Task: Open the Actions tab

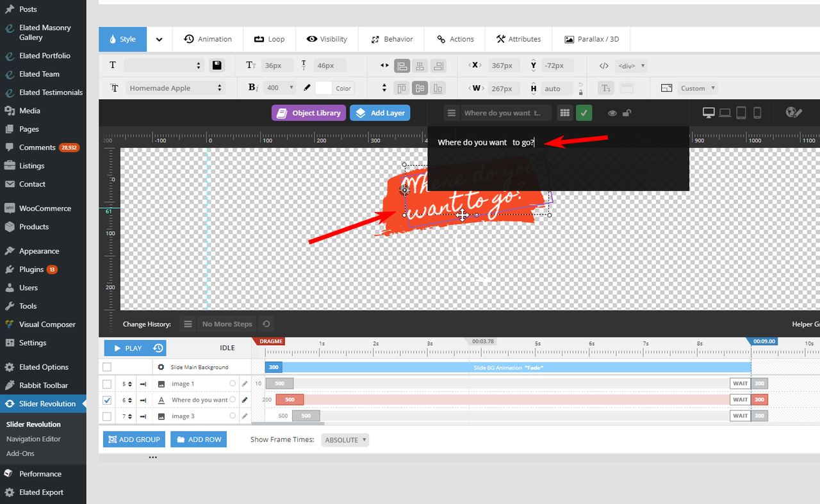Action: click(455, 39)
